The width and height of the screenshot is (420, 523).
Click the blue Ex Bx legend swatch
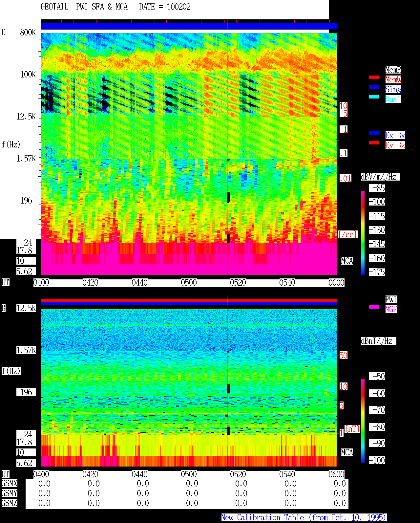pos(374,133)
